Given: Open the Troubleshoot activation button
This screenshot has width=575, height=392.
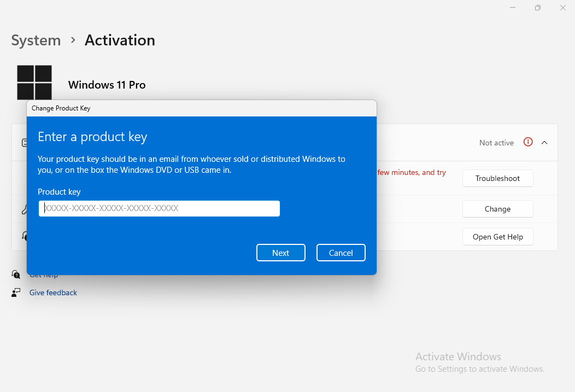Looking at the screenshot, I should 497,178.
